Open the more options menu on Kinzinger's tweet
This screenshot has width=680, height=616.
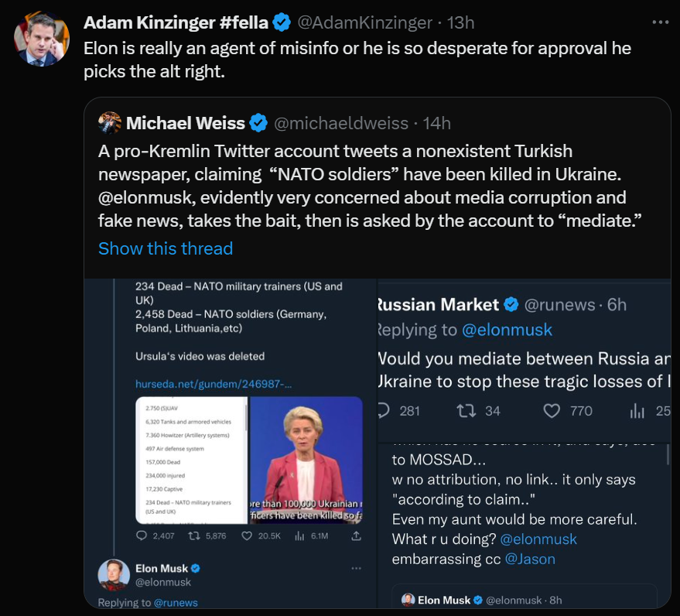tap(660, 22)
